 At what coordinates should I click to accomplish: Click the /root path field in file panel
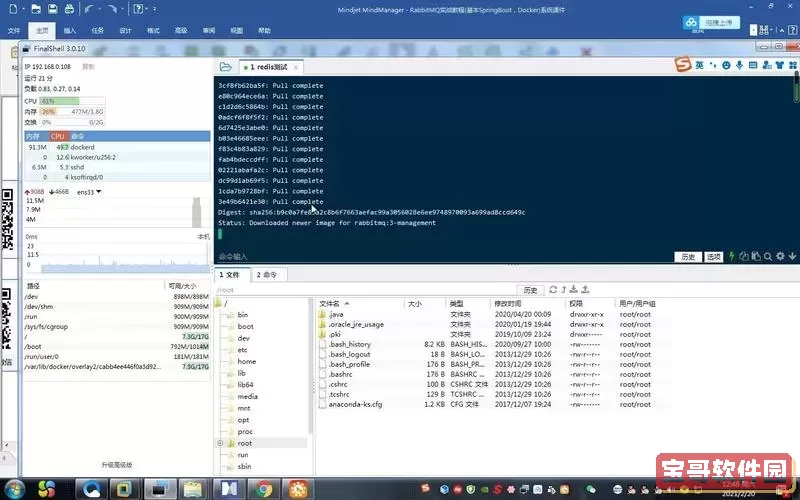[365, 290]
